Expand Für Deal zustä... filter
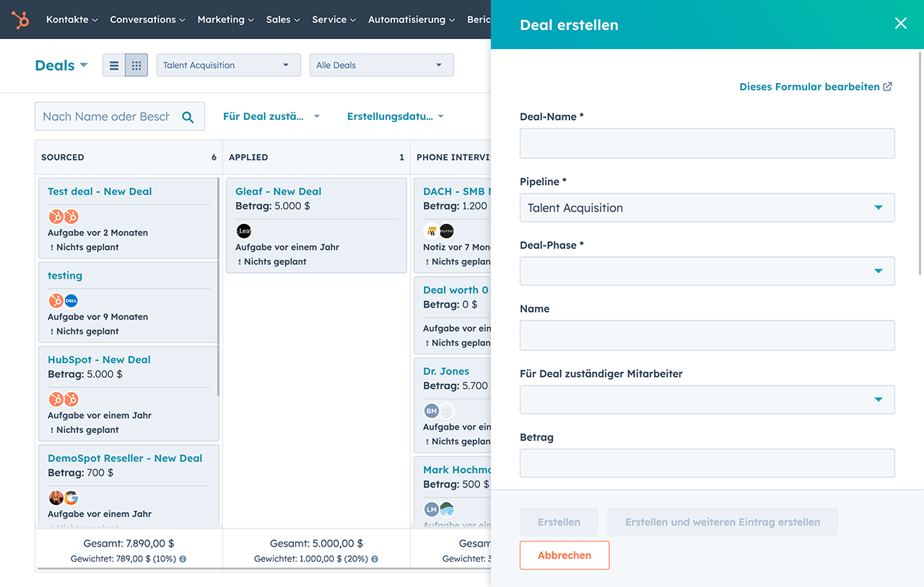The width and height of the screenshot is (924, 587). 271,116
